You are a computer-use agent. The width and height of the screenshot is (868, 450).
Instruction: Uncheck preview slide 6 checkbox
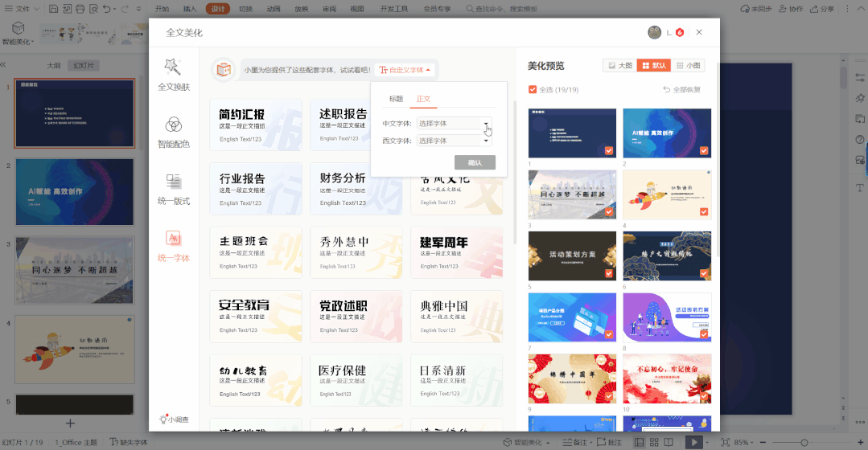704,273
